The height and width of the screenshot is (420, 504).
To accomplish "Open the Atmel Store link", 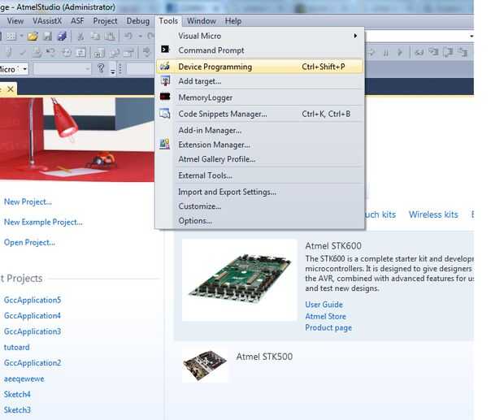I will [325, 316].
